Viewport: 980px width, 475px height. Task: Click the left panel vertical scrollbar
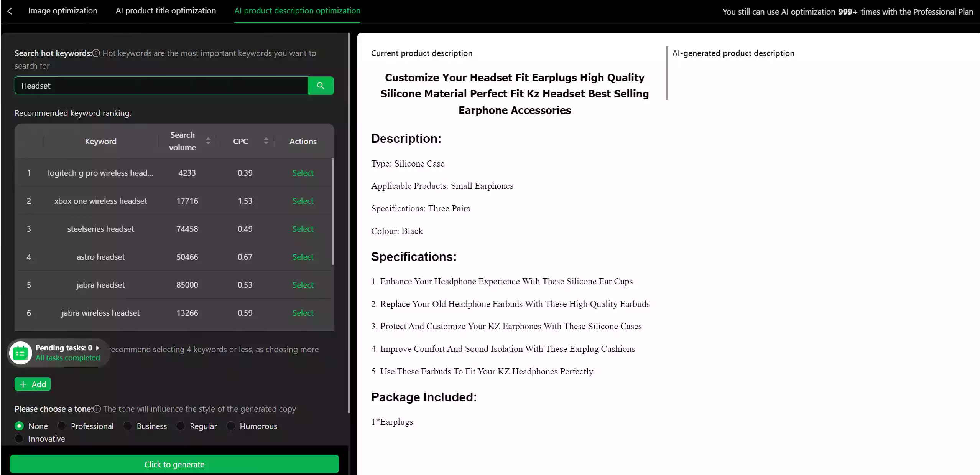click(x=349, y=223)
